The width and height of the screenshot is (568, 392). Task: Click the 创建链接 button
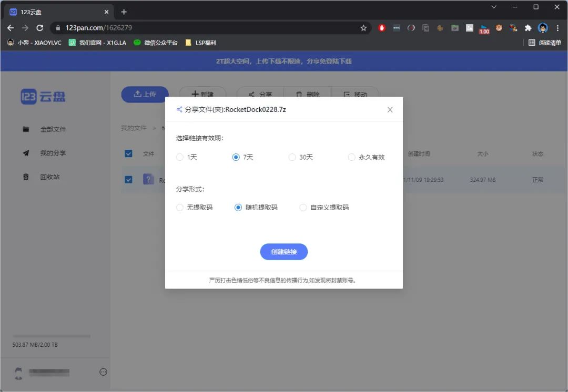tap(283, 252)
